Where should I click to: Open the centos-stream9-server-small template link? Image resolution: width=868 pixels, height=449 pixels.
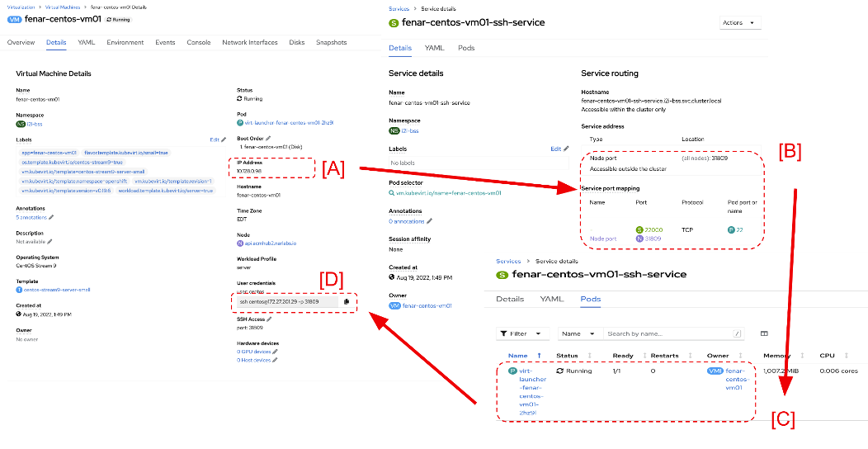coord(57,290)
